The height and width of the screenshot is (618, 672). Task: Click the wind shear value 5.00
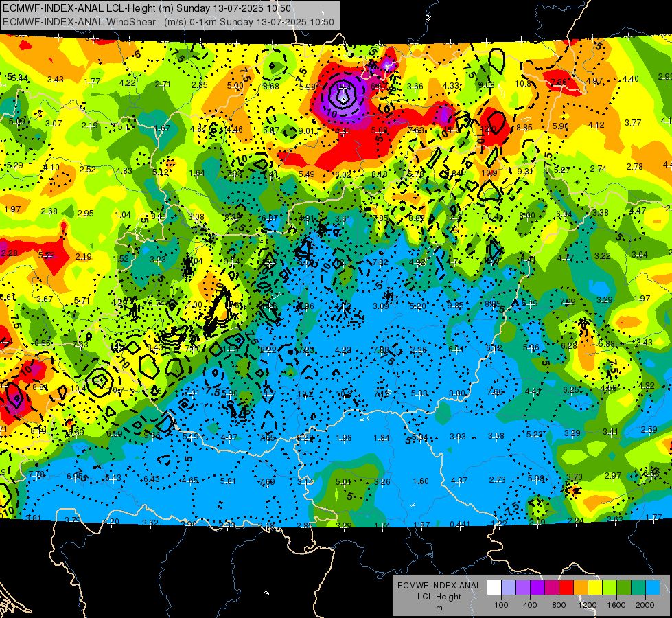[235, 85]
